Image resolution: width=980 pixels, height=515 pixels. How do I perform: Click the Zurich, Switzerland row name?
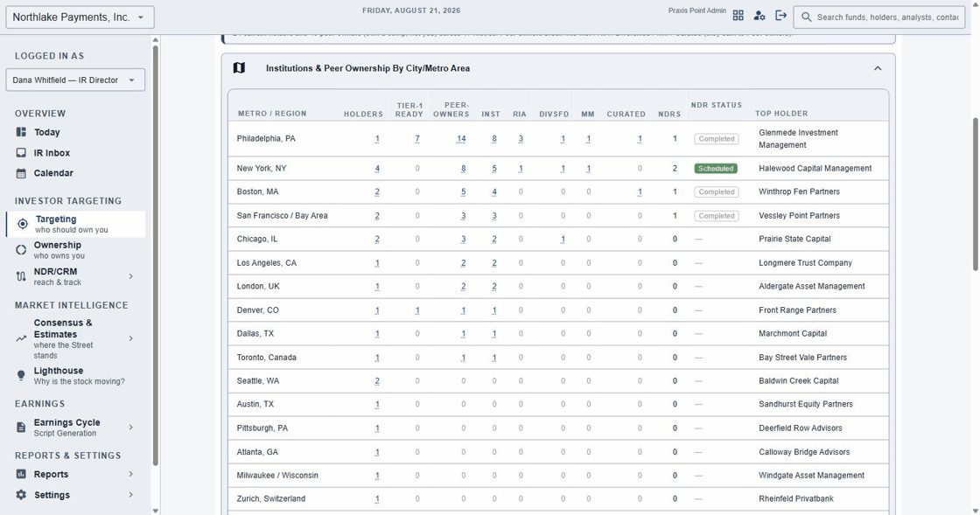[x=271, y=498]
